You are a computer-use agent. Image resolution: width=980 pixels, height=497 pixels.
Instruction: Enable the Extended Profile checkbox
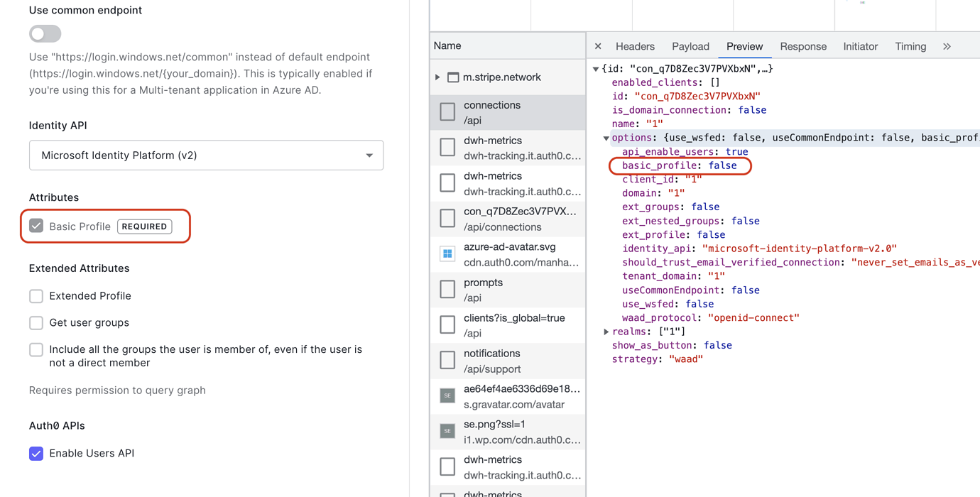click(36, 295)
